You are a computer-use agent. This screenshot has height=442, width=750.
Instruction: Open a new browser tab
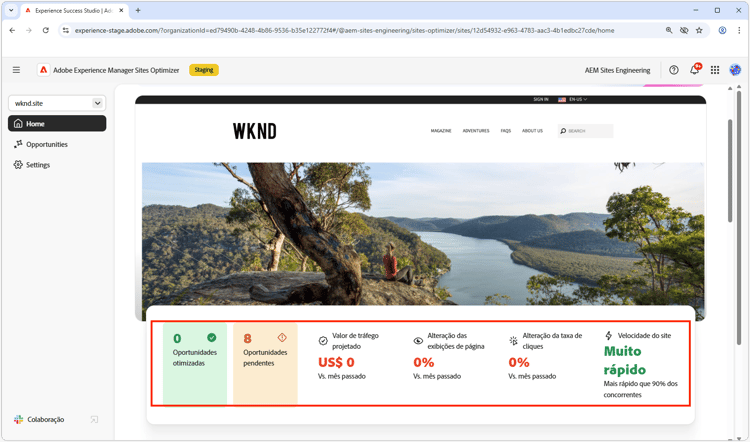[x=138, y=10]
